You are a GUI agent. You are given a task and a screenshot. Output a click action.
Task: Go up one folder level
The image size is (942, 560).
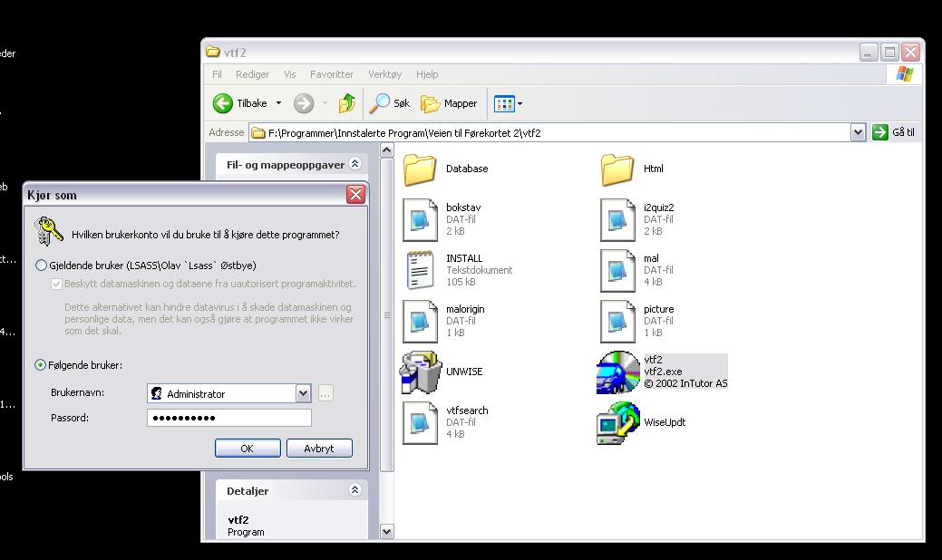coord(347,103)
